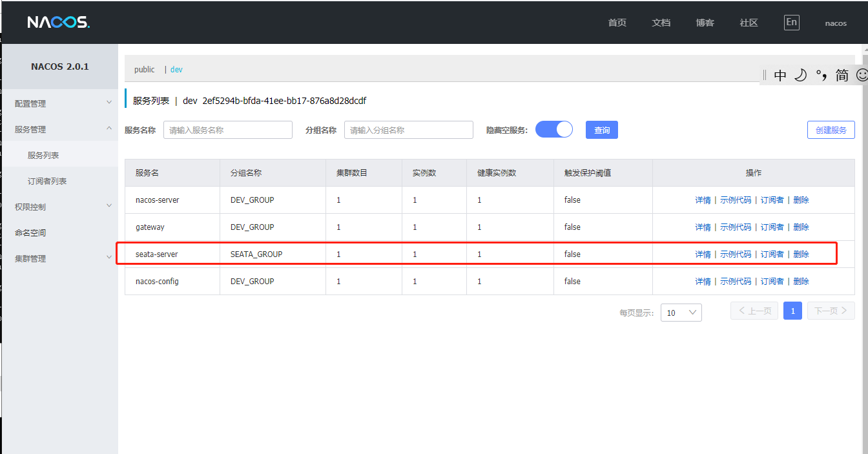Open 示例代码 for nacos-server
The width and height of the screenshot is (868, 454).
(x=736, y=200)
